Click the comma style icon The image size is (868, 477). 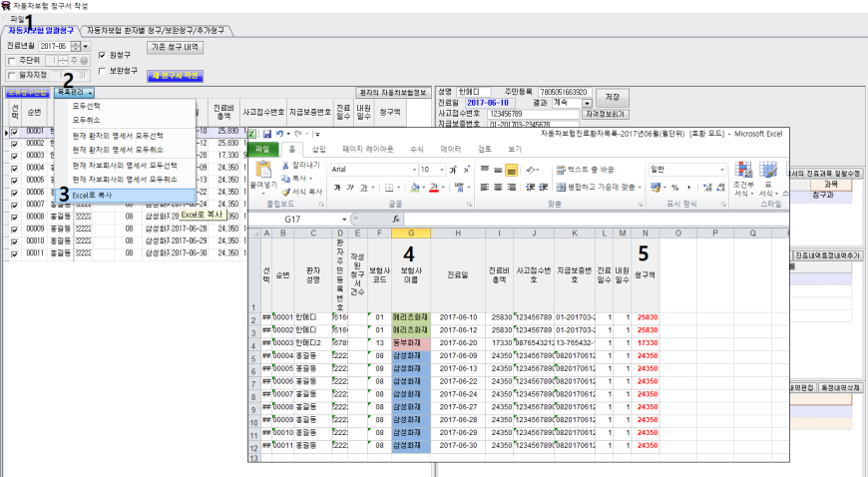pyautogui.click(x=688, y=188)
